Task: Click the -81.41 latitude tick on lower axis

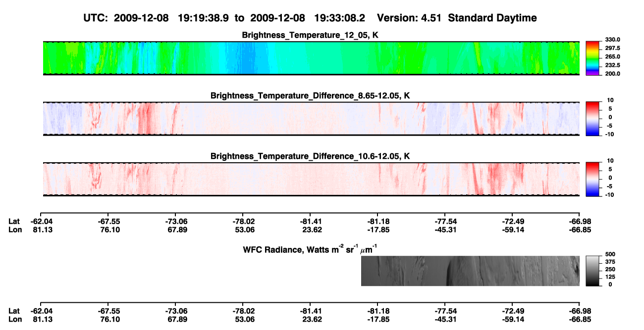Action: click(312, 311)
